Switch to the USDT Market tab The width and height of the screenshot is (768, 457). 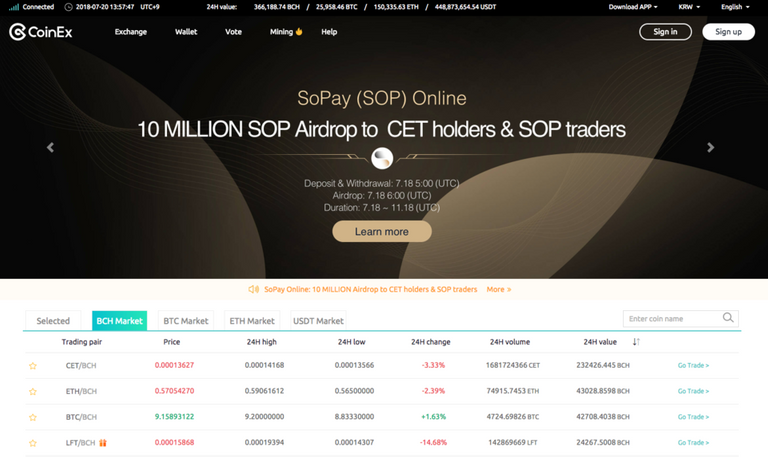(318, 321)
